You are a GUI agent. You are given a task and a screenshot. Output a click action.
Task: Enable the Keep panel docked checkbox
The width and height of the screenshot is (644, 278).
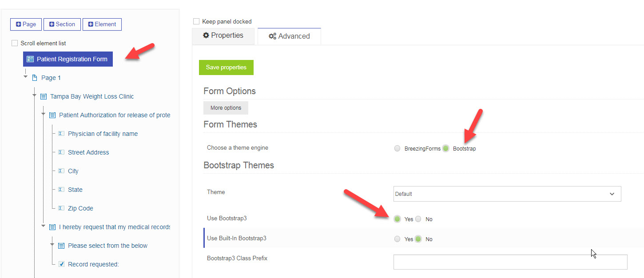pos(196,21)
